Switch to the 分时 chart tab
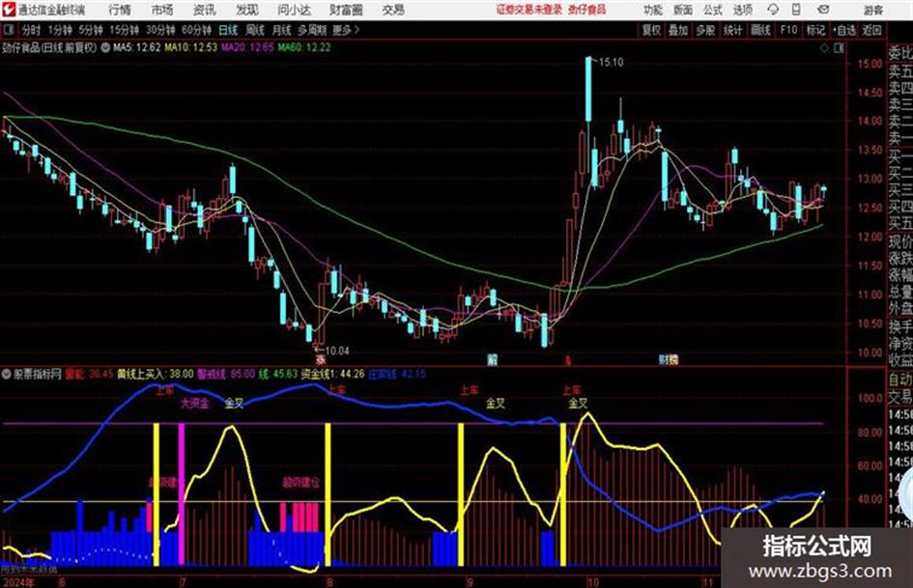Image resolution: width=913 pixels, height=588 pixels. (31, 30)
